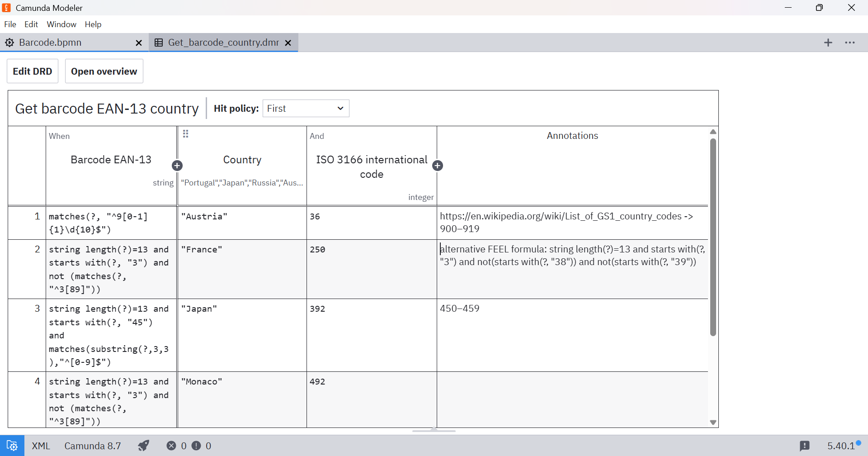Click the deploy rocket icon in status bar
This screenshot has width=868, height=456.
click(144, 446)
